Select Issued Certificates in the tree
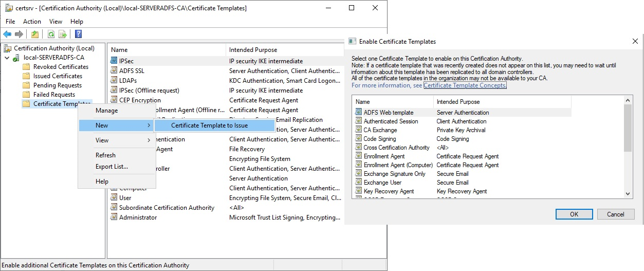This screenshot has height=271, width=644. click(x=58, y=76)
